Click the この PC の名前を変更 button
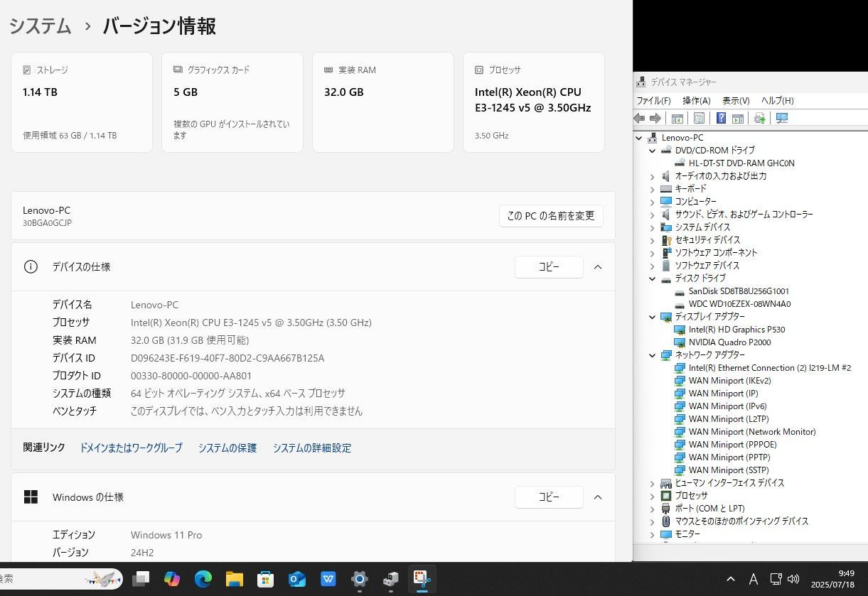868x596 pixels. click(550, 216)
